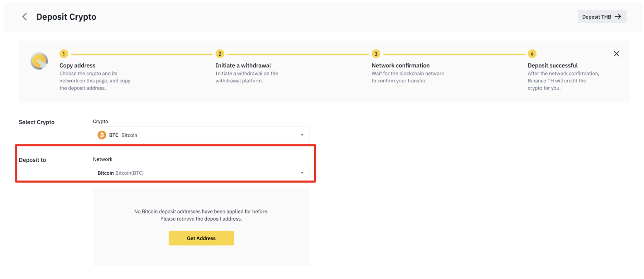The image size is (644, 279).
Task: Click the caret arrow in Network field
Action: 302,173
